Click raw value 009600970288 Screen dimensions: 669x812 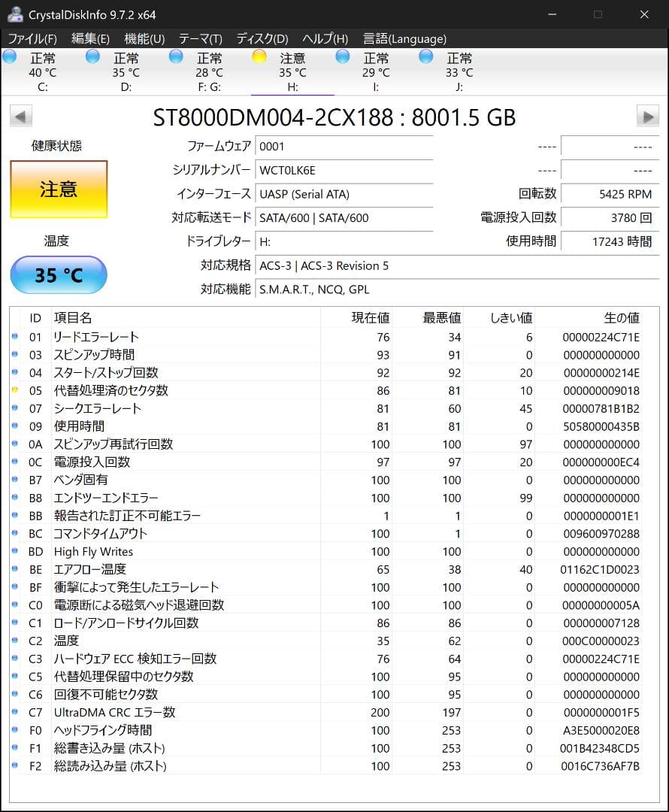pyautogui.click(x=601, y=533)
